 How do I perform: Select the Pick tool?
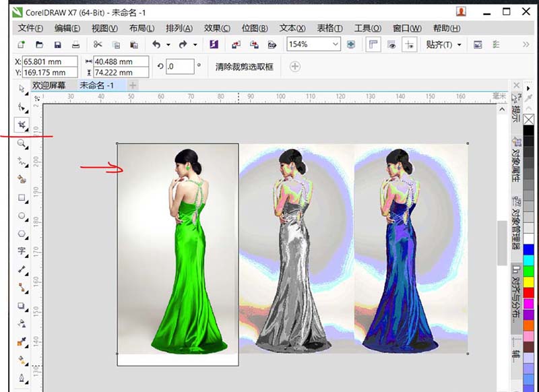(x=21, y=91)
